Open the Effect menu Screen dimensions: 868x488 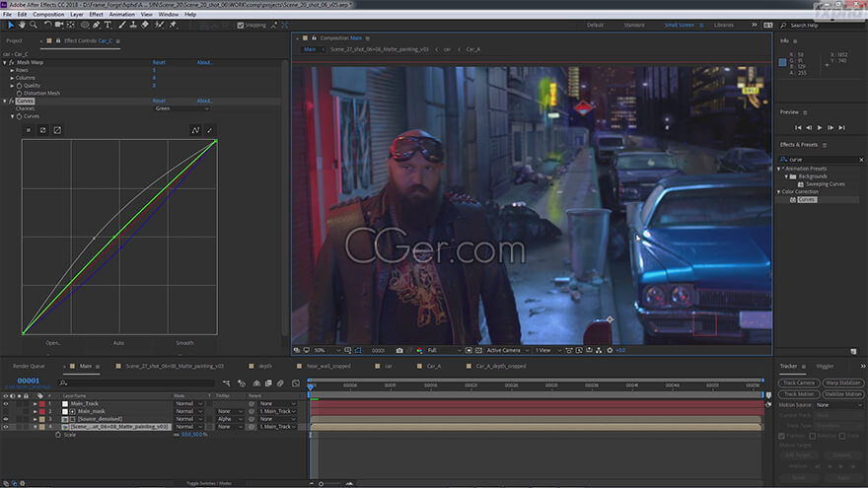pos(97,15)
